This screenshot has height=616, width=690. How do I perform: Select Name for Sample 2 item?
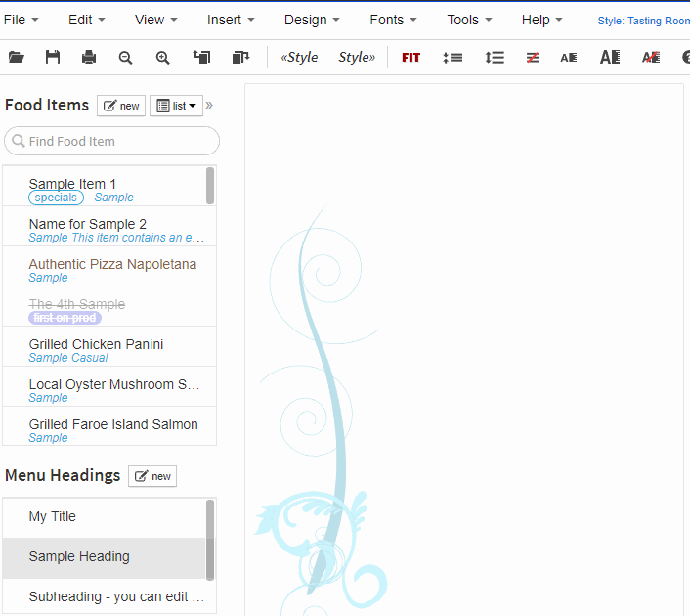point(109,226)
